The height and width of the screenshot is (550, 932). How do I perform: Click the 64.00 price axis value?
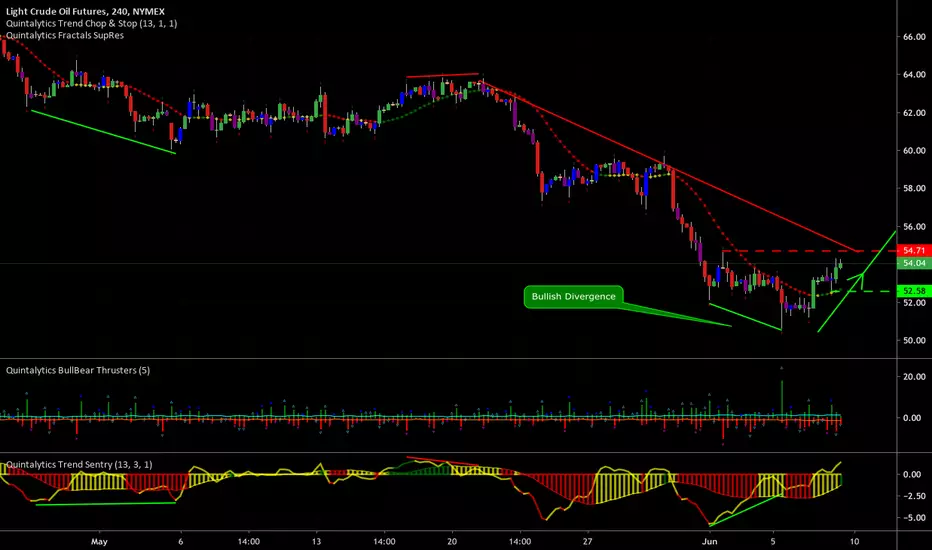(x=914, y=74)
